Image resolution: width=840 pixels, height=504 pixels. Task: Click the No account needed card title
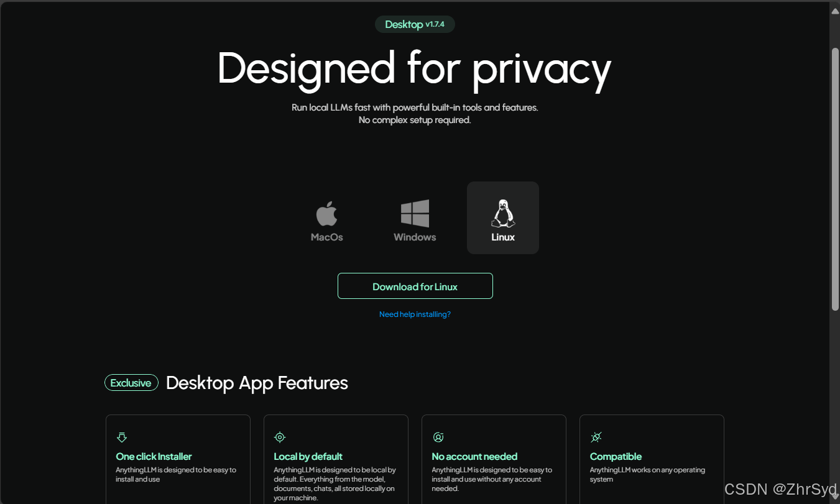coord(474,457)
